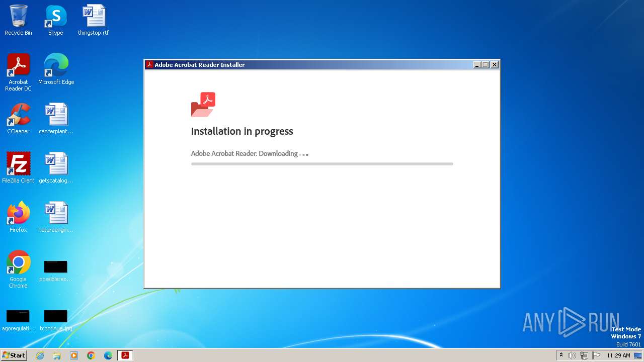Open the Action Center flag icon
This screenshot has width=644, height=362.
(x=596, y=355)
